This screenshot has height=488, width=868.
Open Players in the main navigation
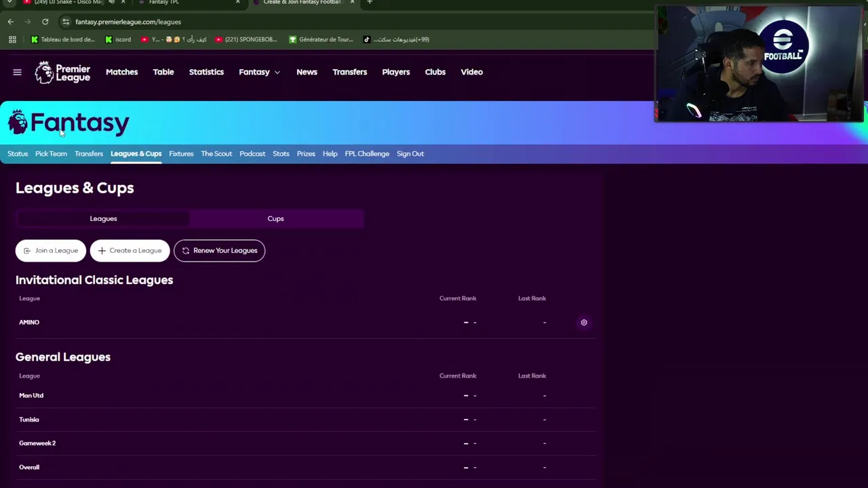coord(396,72)
